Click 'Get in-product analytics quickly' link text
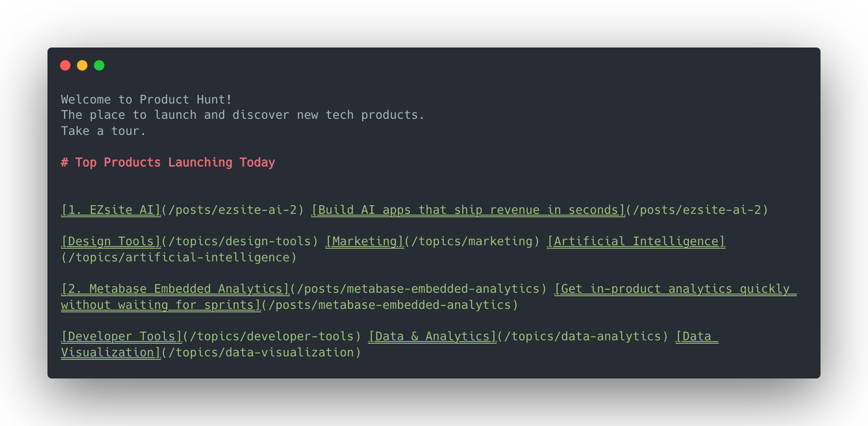This screenshot has width=868, height=426. (676, 289)
